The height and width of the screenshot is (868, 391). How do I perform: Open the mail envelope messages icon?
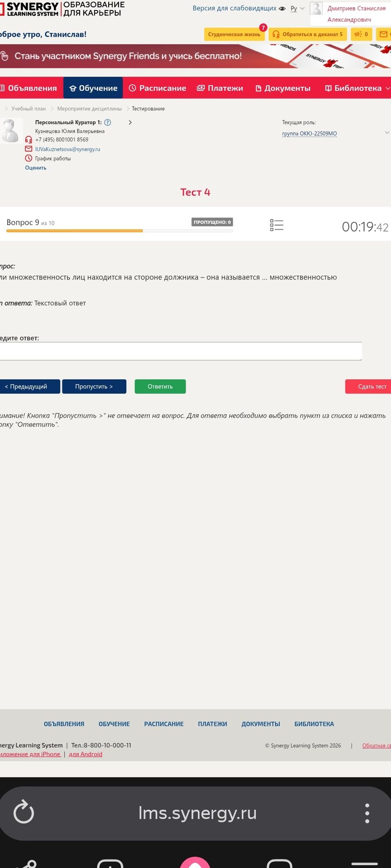[x=384, y=34]
